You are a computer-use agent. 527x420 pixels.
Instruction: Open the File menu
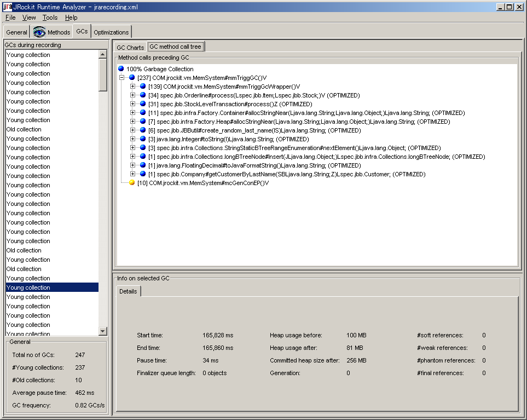pyautogui.click(x=10, y=18)
